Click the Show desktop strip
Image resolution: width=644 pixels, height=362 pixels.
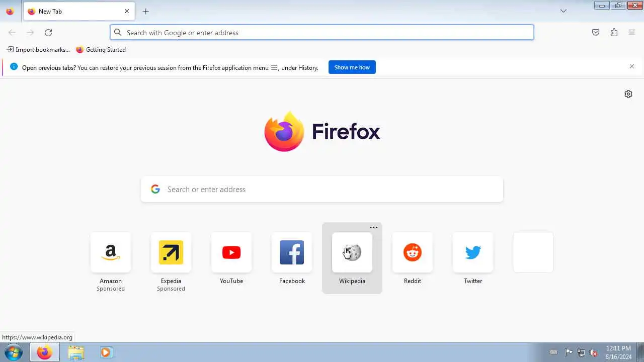tap(640, 352)
